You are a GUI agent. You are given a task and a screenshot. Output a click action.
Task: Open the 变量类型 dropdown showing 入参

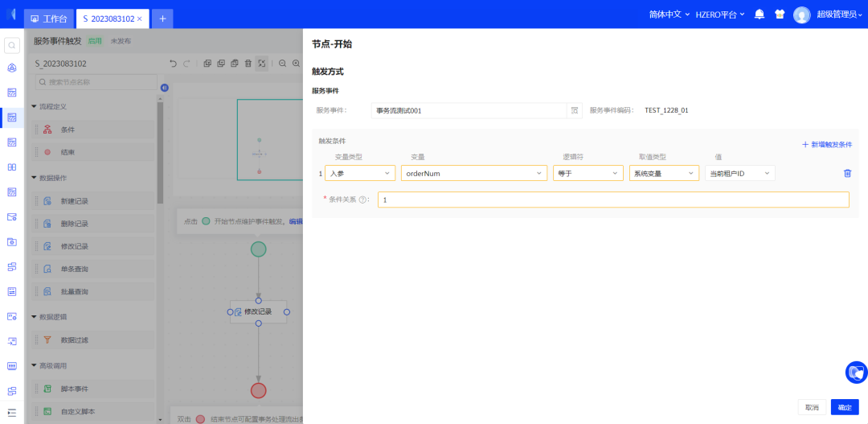[x=359, y=173]
